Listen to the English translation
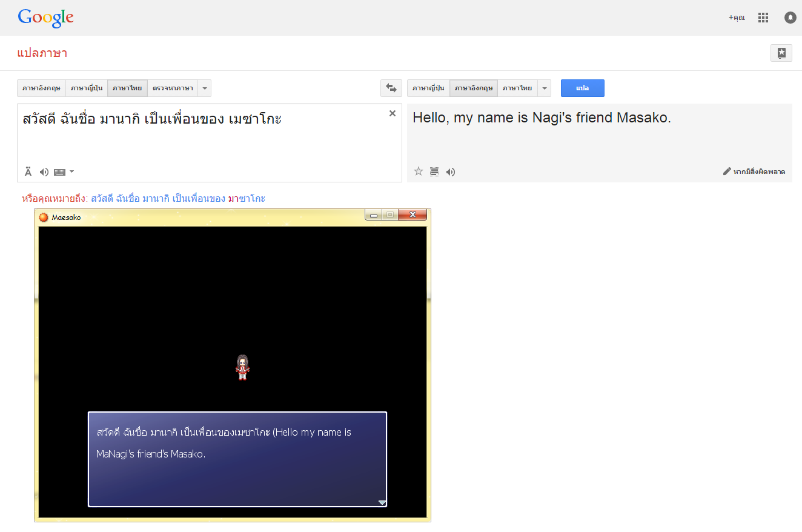This screenshot has height=532, width=802. point(450,172)
